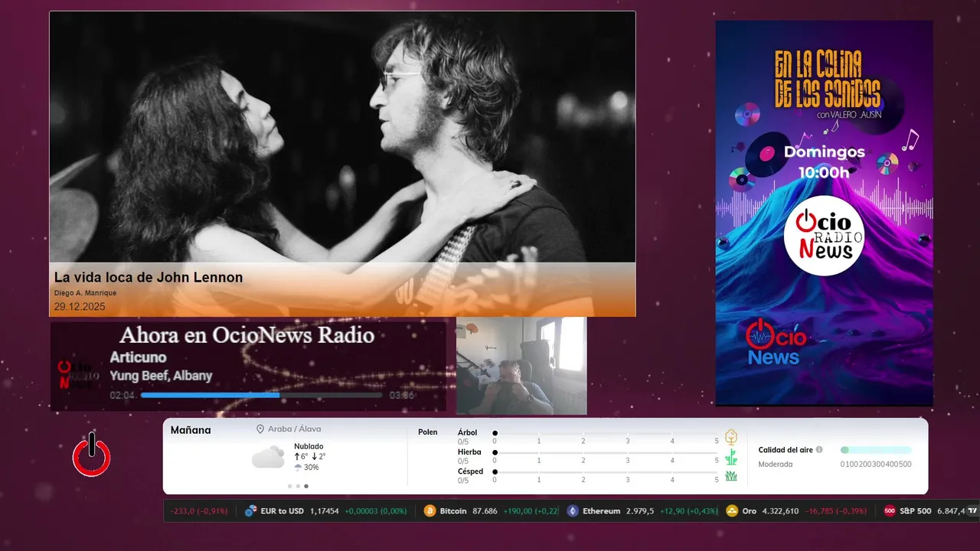Open headline La vida loca de John Lennon

coord(149,278)
